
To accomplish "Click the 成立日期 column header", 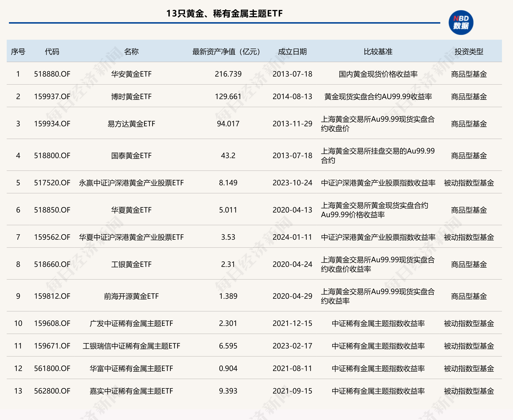I will 292,52.
